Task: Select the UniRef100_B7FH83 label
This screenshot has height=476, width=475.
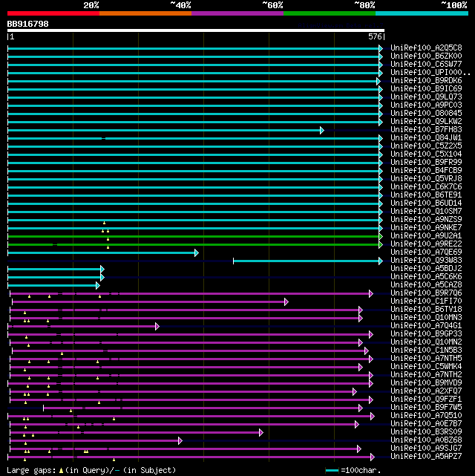Action: pyautogui.click(x=426, y=130)
